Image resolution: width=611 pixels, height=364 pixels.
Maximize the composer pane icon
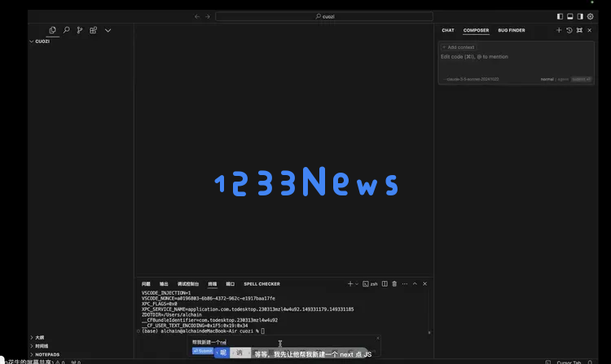point(579,30)
